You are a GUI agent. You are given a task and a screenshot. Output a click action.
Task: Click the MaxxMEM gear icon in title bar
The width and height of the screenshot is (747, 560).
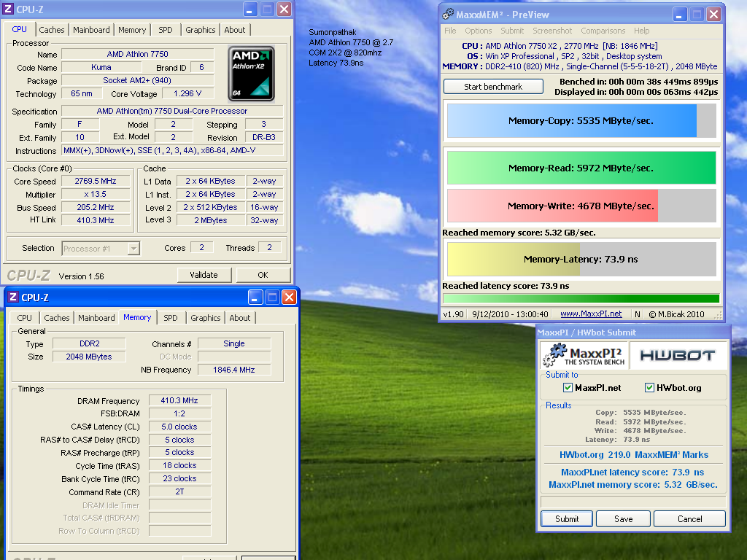click(447, 15)
